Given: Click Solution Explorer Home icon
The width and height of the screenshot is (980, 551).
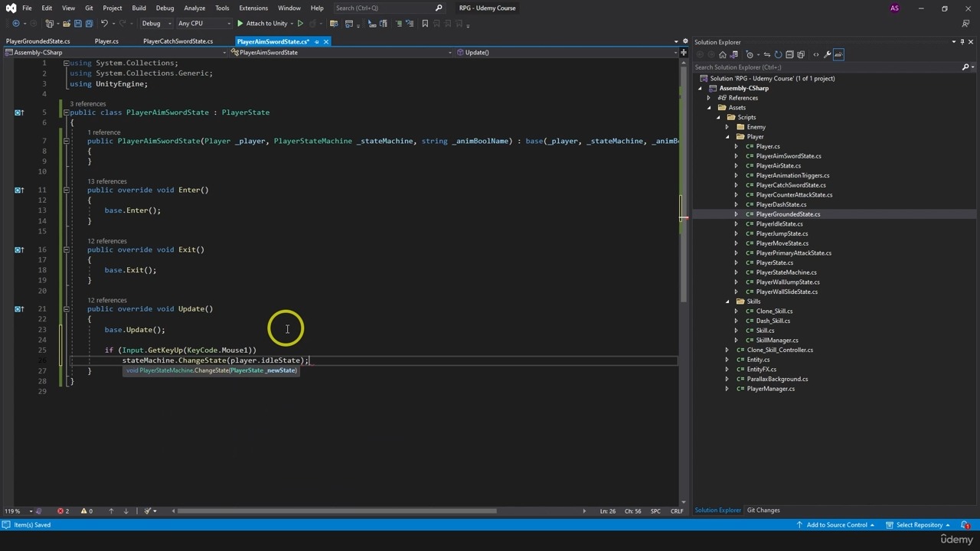Looking at the screenshot, I should point(723,54).
